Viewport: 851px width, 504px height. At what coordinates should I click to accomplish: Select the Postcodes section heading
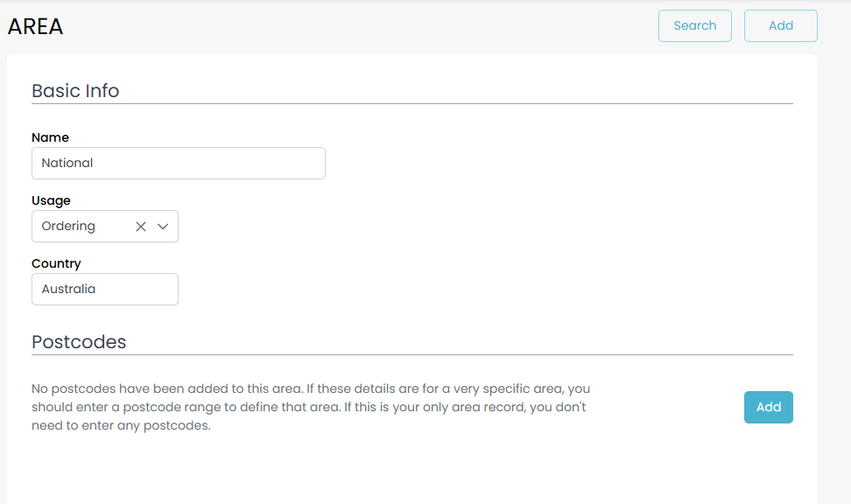tap(79, 342)
